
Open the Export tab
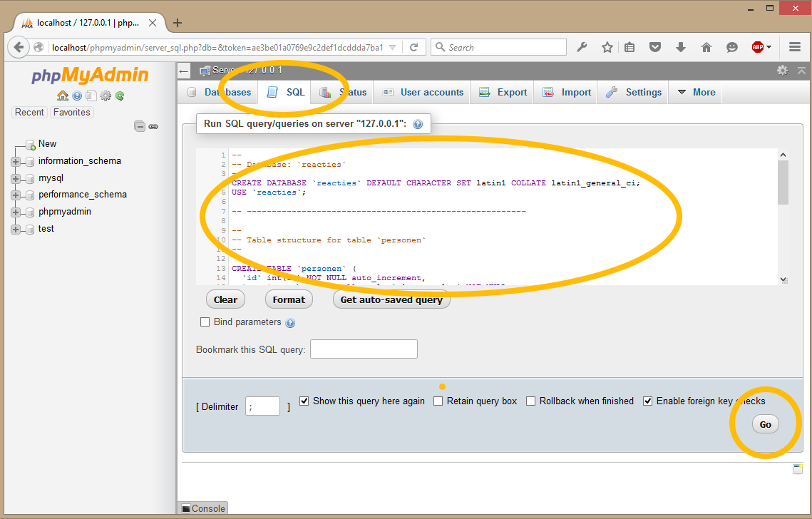point(503,92)
